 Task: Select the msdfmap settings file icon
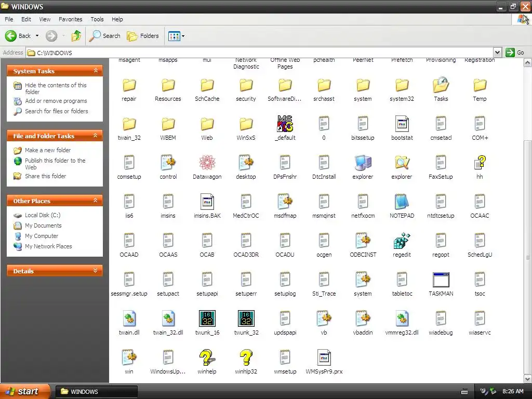tap(285, 202)
